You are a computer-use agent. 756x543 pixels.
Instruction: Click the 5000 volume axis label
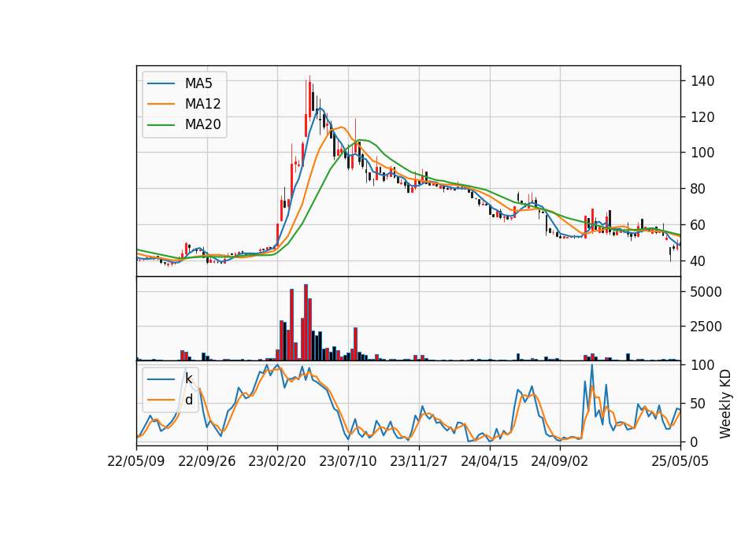pyautogui.click(x=706, y=292)
